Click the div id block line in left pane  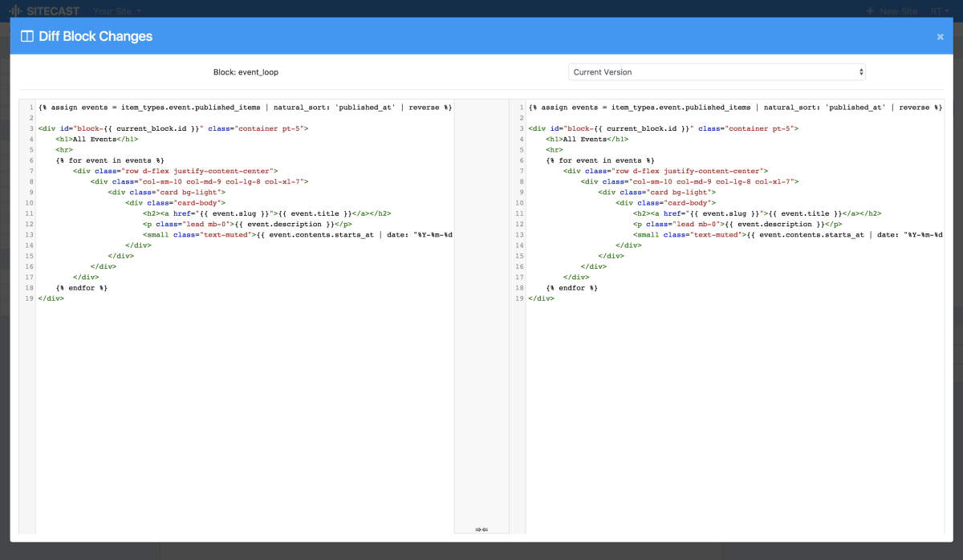click(173, 128)
